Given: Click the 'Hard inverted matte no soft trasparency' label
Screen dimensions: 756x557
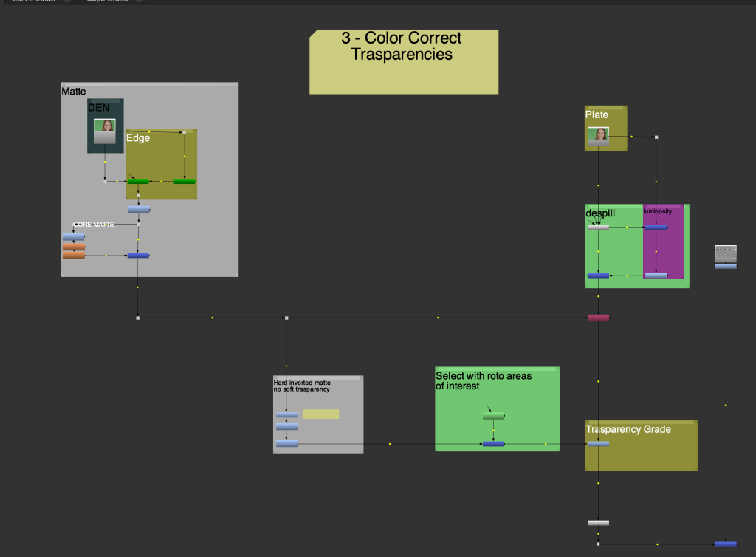Looking at the screenshot, I should click(302, 386).
